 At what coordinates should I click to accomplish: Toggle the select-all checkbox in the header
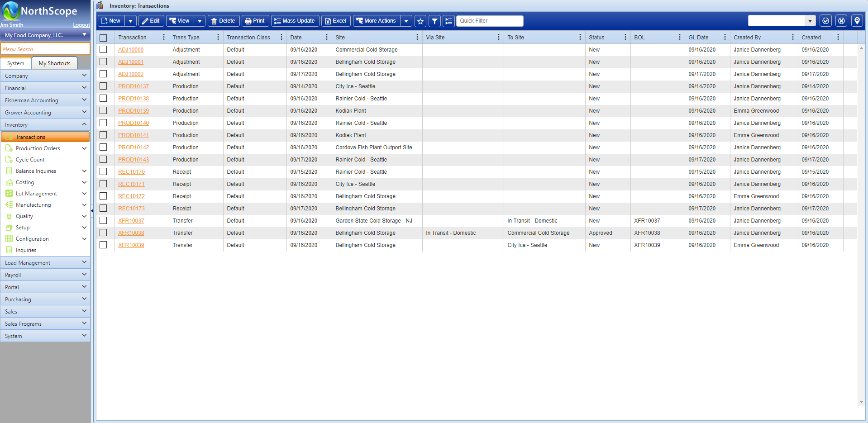pyautogui.click(x=103, y=38)
